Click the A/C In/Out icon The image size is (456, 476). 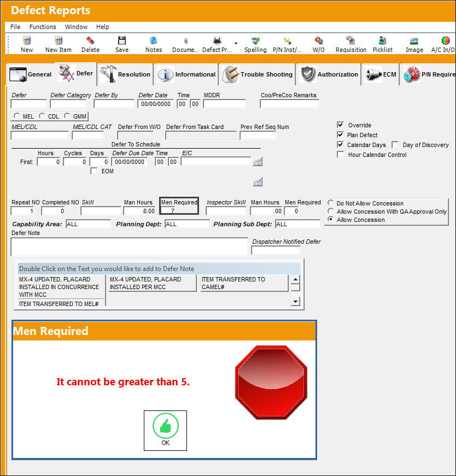(x=446, y=40)
